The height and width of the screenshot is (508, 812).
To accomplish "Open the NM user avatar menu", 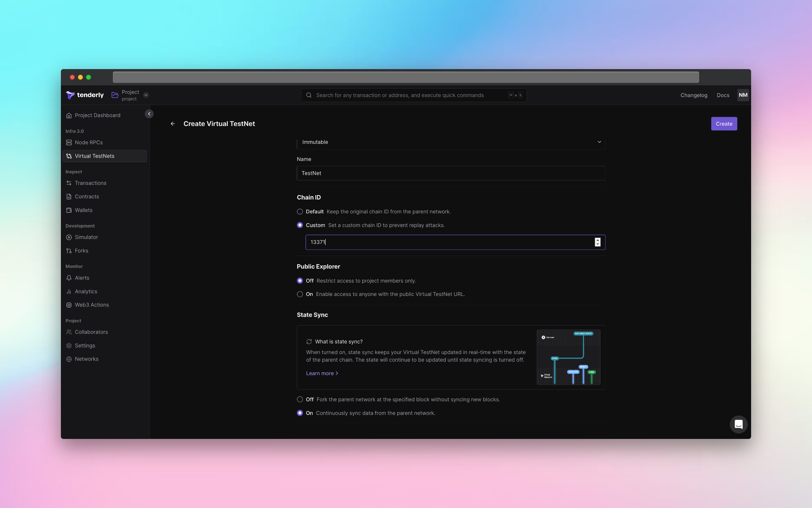I will pyautogui.click(x=743, y=95).
